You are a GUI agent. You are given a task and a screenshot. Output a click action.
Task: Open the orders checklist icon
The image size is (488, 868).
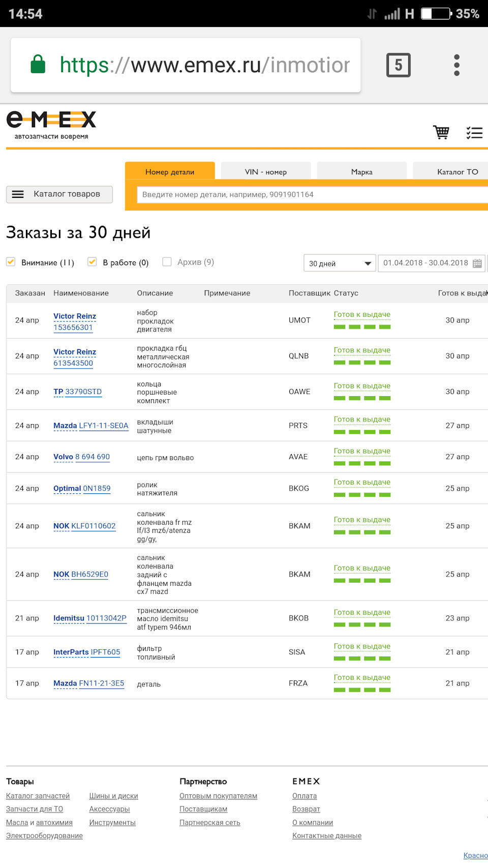pyautogui.click(x=474, y=133)
